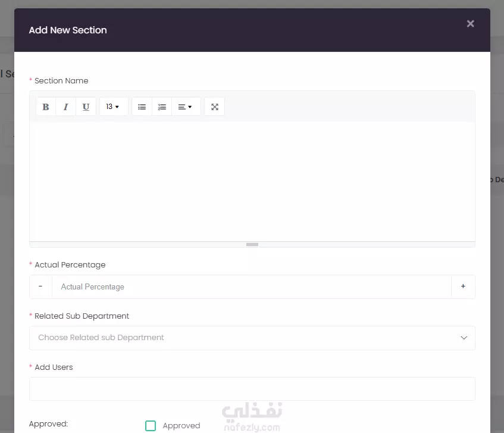This screenshot has width=504, height=433.
Task: Click inside the Section Name text area
Action: pyautogui.click(x=252, y=182)
